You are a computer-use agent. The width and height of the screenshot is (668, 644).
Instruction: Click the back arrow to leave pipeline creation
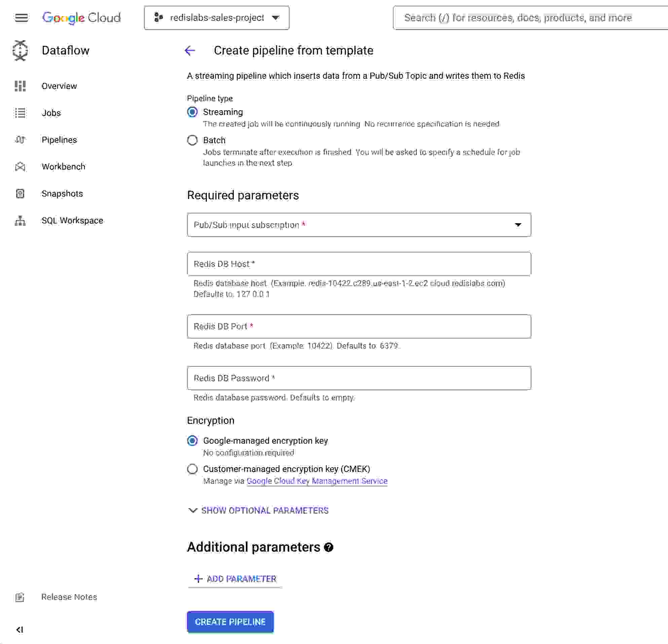(190, 50)
